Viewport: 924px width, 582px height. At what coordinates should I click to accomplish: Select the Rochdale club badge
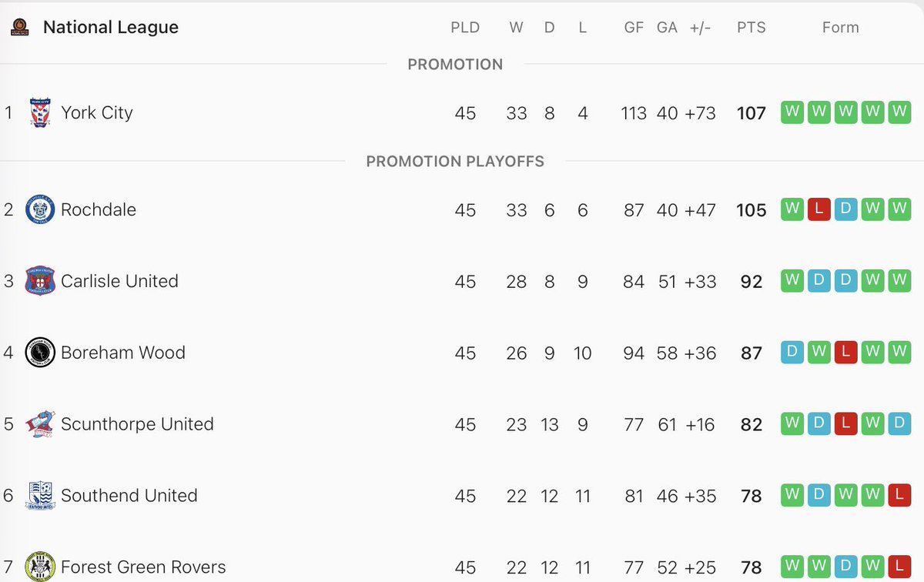pos(40,209)
